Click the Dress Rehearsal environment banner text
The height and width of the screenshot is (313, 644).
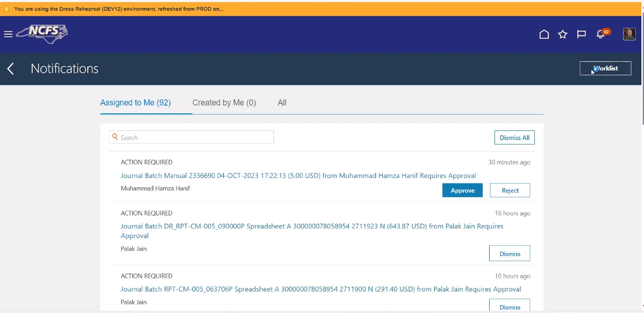[x=119, y=9]
